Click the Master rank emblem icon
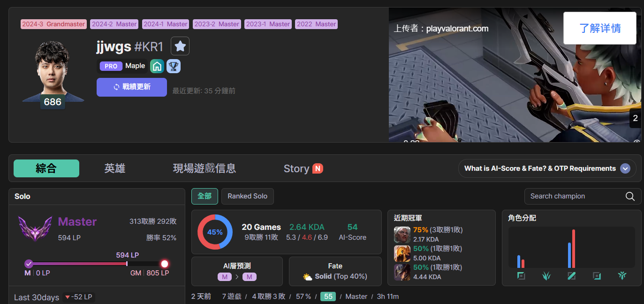Image resolution: width=644 pixels, height=304 pixels. click(35, 228)
